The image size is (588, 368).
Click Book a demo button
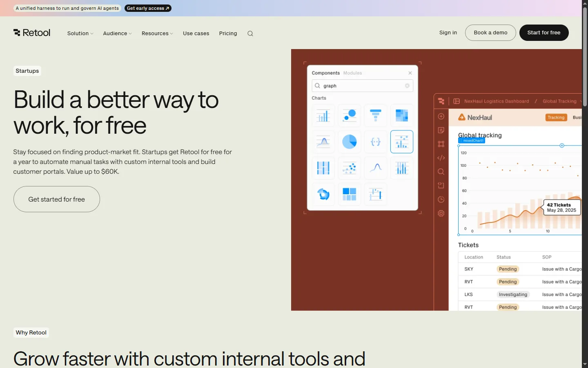point(490,33)
